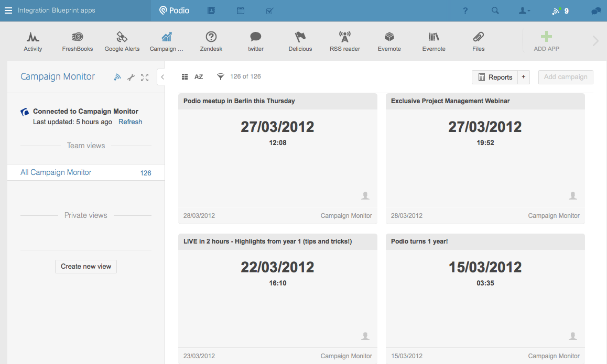Open the calendar icon in top bar
Image resolution: width=607 pixels, height=364 pixels.
point(241,10)
